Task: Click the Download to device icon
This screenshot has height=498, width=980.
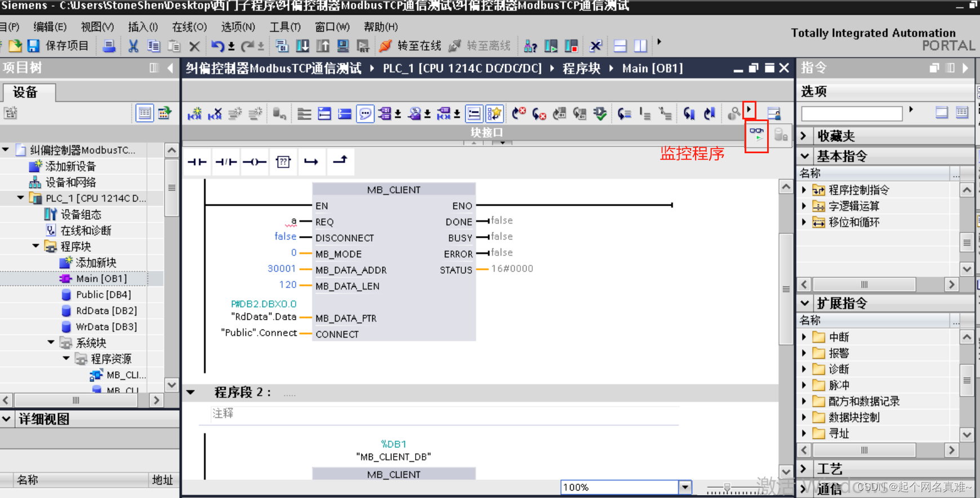Action: [x=302, y=46]
